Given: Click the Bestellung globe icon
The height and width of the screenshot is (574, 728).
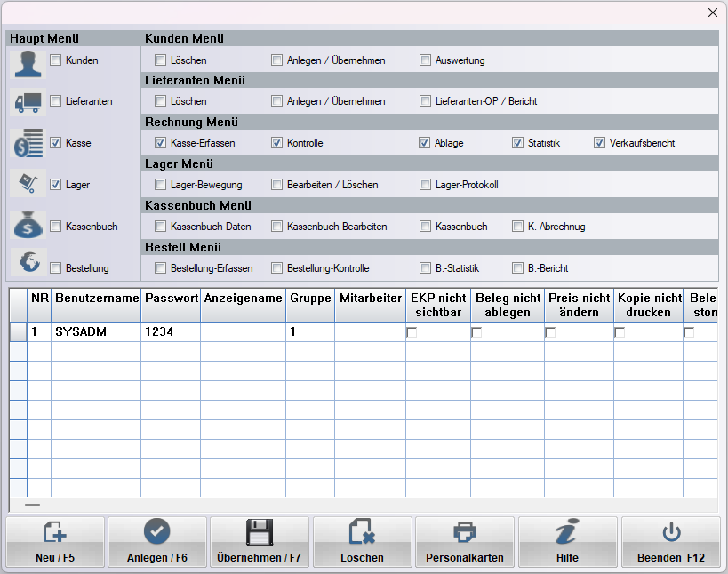Looking at the screenshot, I should pyautogui.click(x=28, y=262).
